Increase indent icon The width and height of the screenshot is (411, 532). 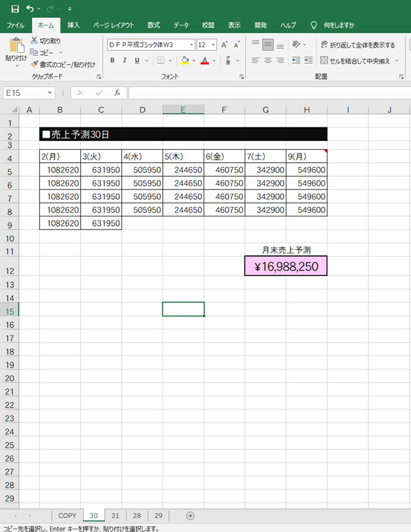308,60
